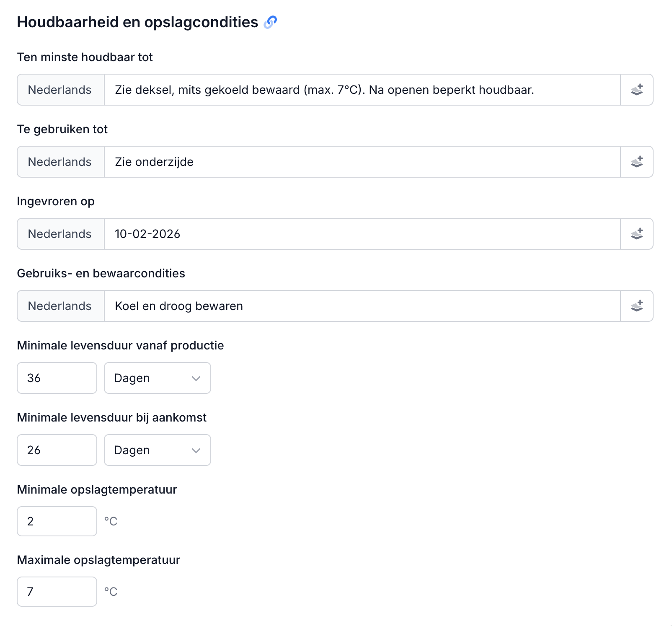Click the add translation icon for Ten minste houdbaar tot
This screenshot has width=672, height=626.
pyautogui.click(x=636, y=89)
